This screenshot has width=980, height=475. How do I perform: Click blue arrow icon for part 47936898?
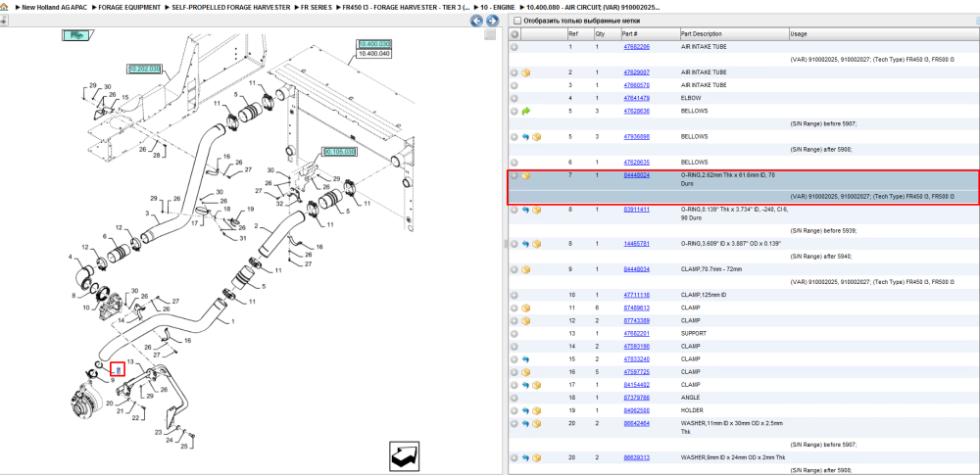525,137
